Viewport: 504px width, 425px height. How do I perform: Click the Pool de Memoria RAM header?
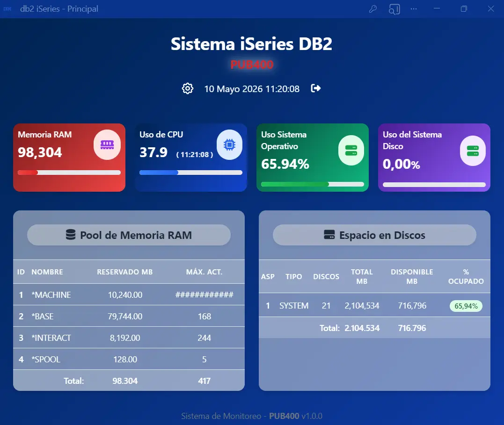point(129,235)
